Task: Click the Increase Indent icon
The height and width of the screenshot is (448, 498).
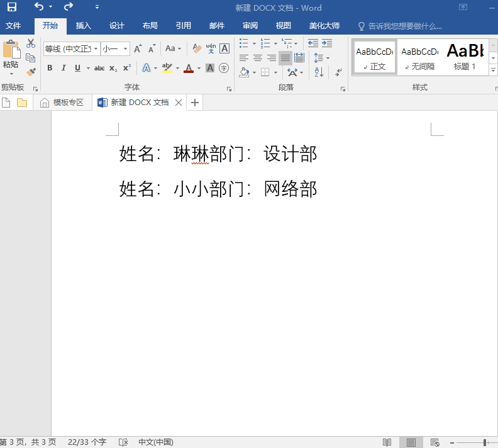Action: pos(327,43)
